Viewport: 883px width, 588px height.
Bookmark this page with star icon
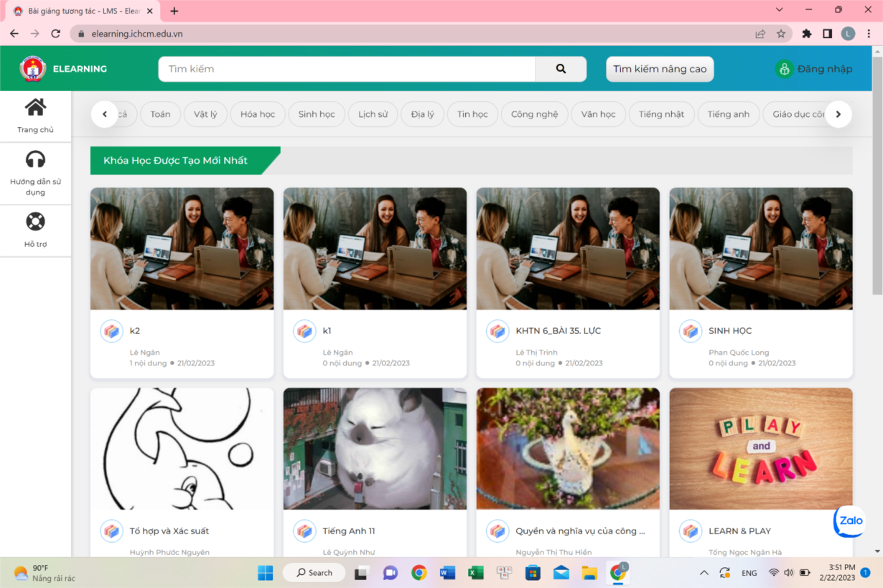pos(781,34)
